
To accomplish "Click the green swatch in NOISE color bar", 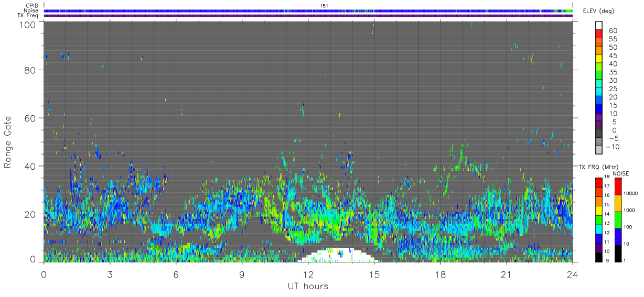I will [x=618, y=220].
